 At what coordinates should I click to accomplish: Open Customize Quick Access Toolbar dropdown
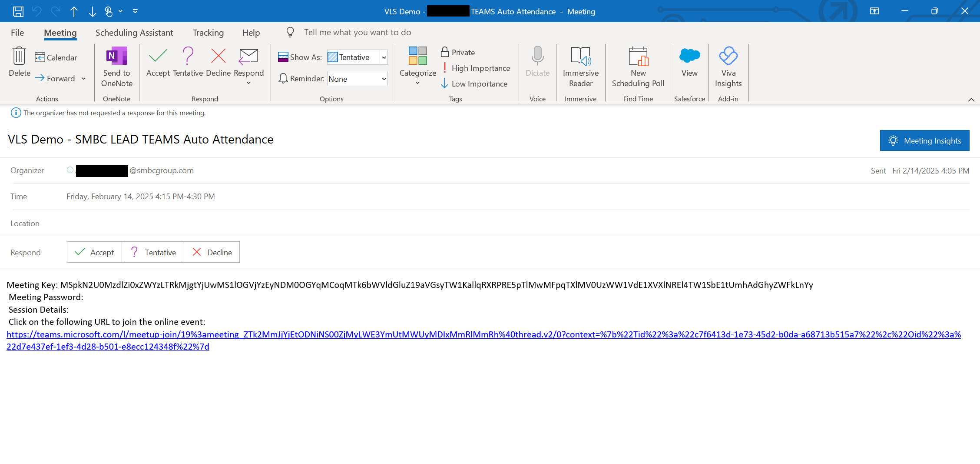(x=135, y=11)
